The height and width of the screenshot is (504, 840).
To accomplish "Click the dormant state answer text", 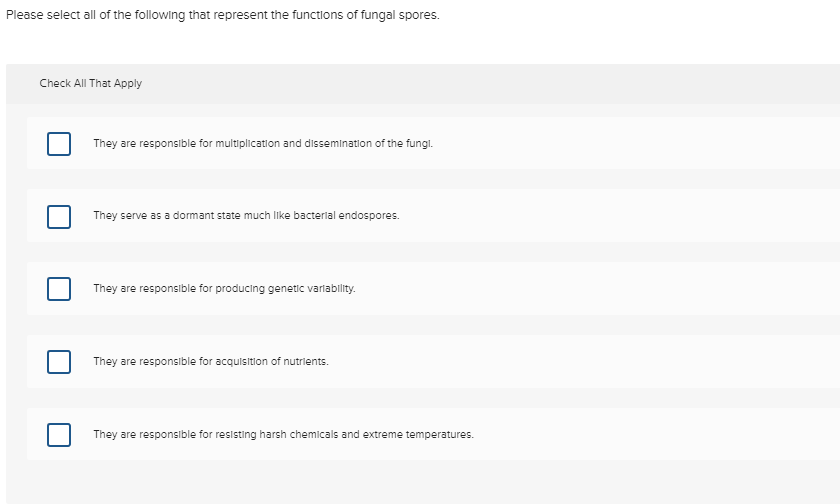I will [246, 216].
